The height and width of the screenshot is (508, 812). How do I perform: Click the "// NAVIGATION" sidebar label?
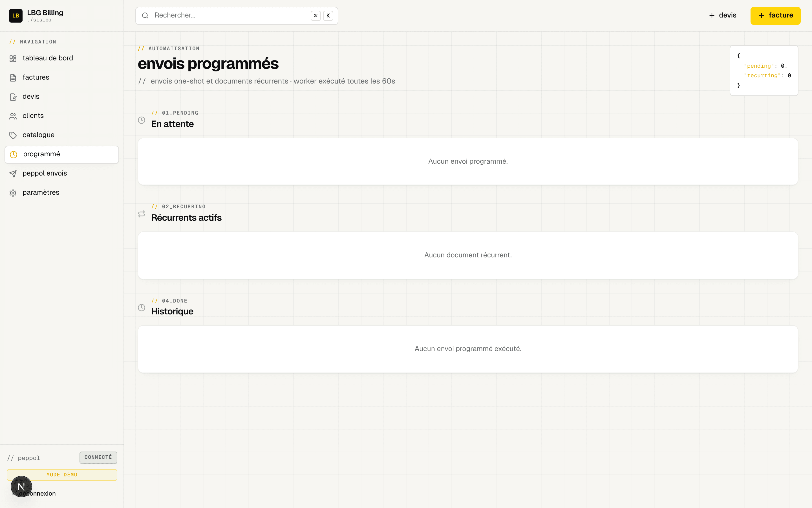pos(32,42)
